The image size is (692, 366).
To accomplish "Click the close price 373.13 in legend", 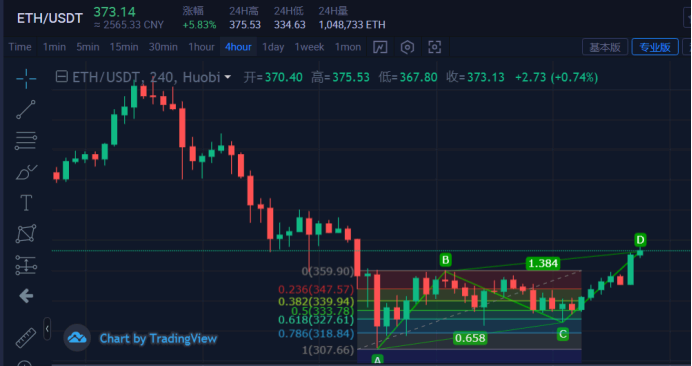I will [x=485, y=77].
